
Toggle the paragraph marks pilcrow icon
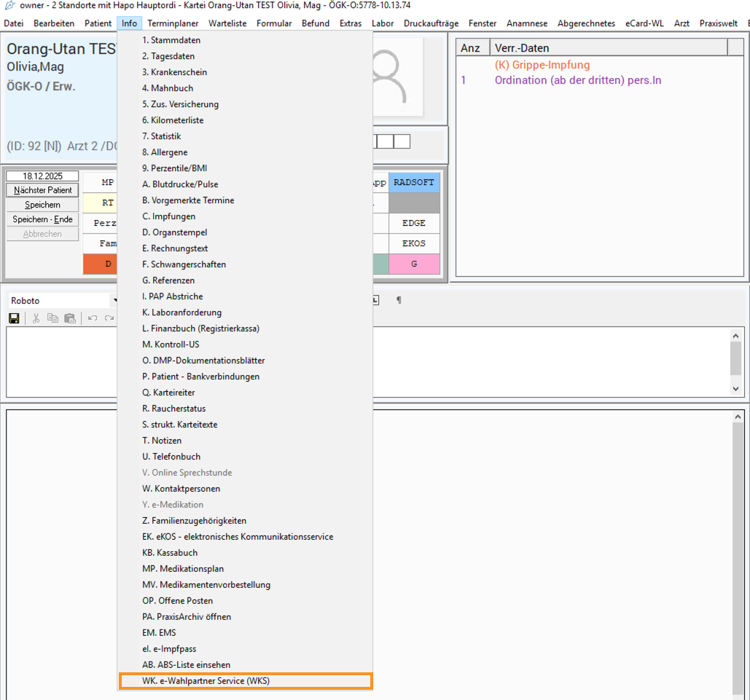(x=398, y=300)
